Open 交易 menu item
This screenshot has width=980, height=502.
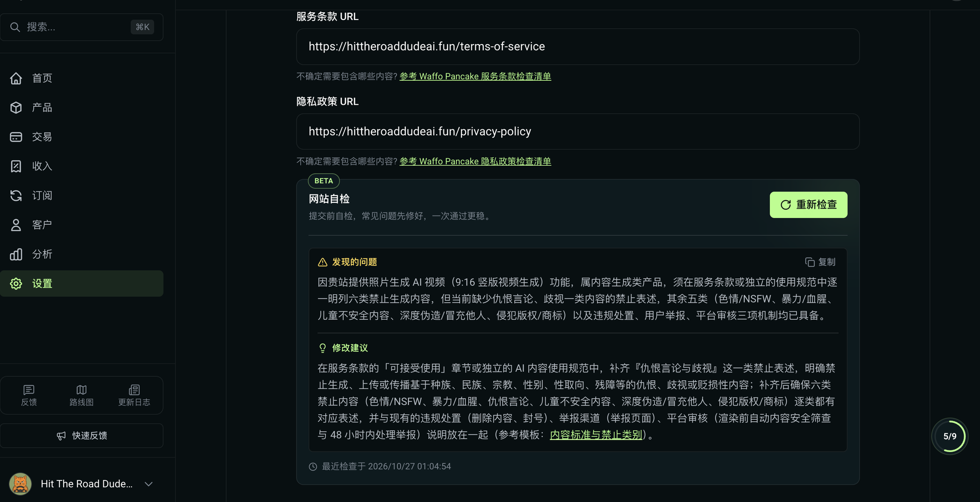coord(82,137)
